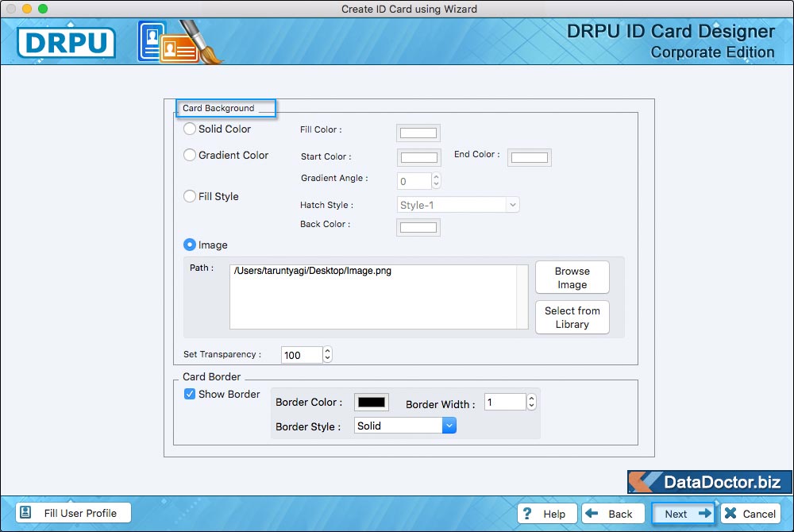
Task: Click the Select from Library button
Action: click(x=572, y=318)
